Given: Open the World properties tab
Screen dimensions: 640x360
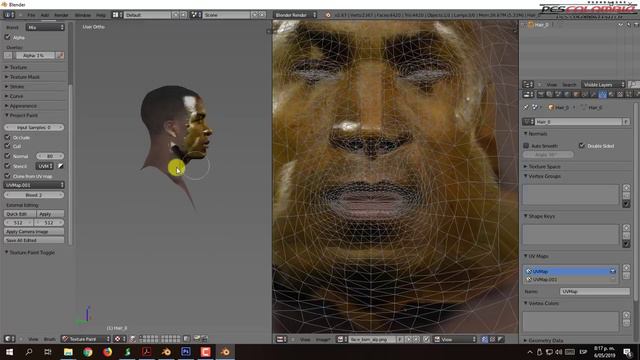Looking at the screenshot, I should click(567, 95).
